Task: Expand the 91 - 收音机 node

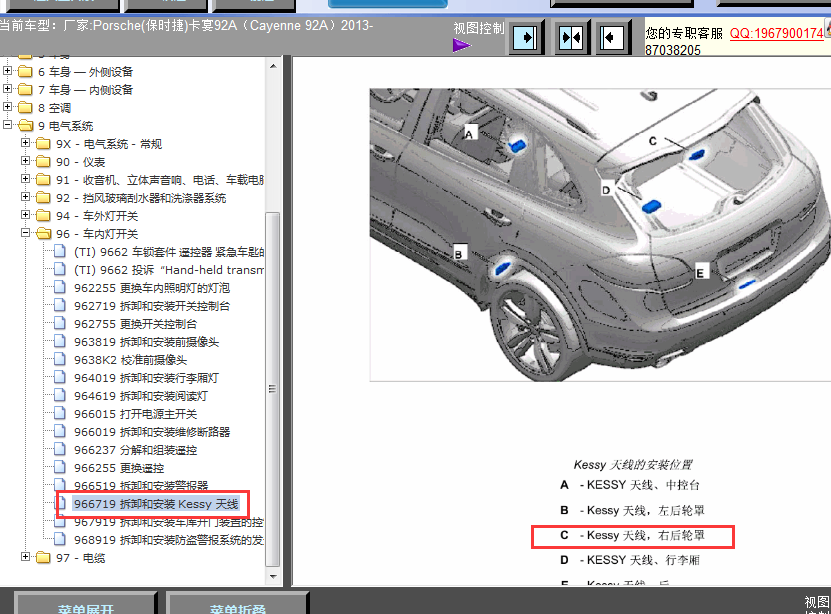Action: (25, 179)
